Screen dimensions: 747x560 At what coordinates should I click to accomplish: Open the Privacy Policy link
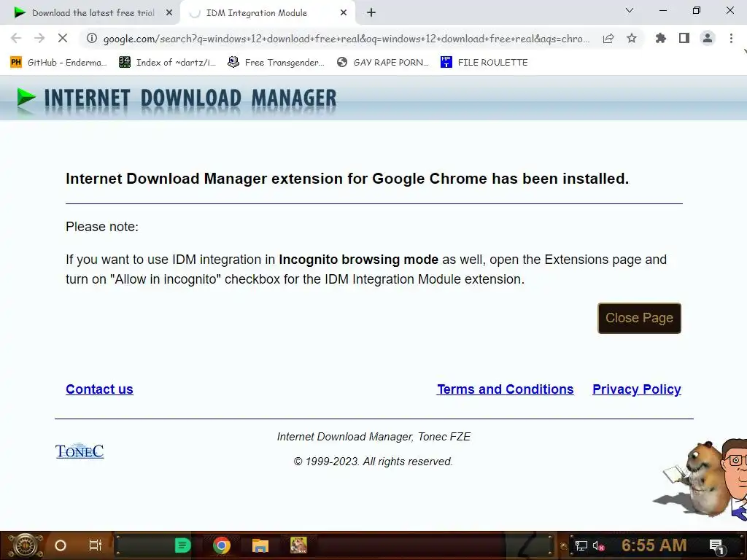coord(636,389)
